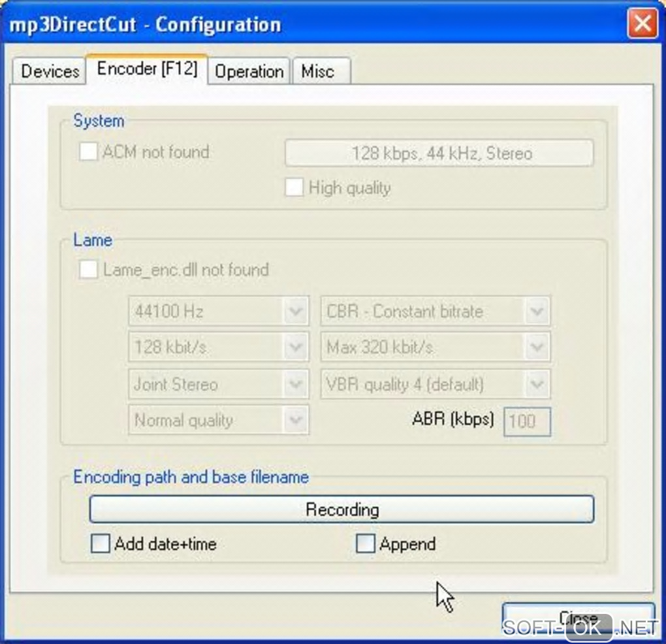Expand the Normal quality dropdown
The height and width of the screenshot is (644, 666).
(x=219, y=420)
